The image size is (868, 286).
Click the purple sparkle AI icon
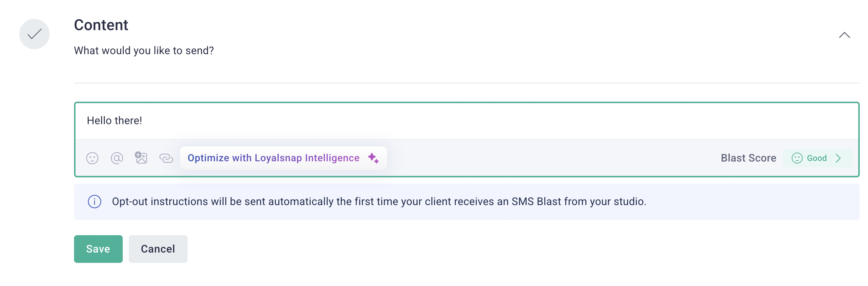coord(373,158)
